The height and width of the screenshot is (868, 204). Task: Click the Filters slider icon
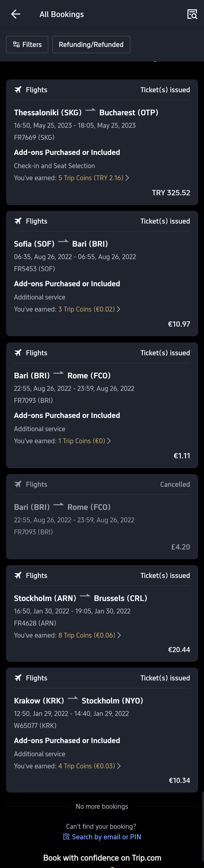pyautogui.click(x=16, y=45)
